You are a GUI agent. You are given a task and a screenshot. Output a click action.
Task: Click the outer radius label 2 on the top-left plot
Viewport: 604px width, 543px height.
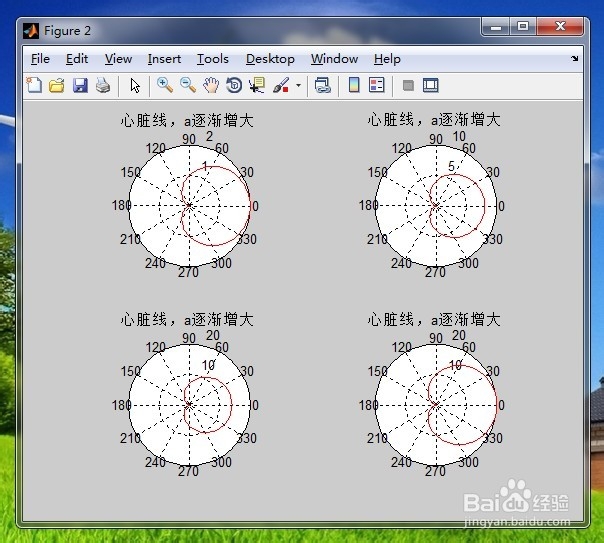[209, 136]
